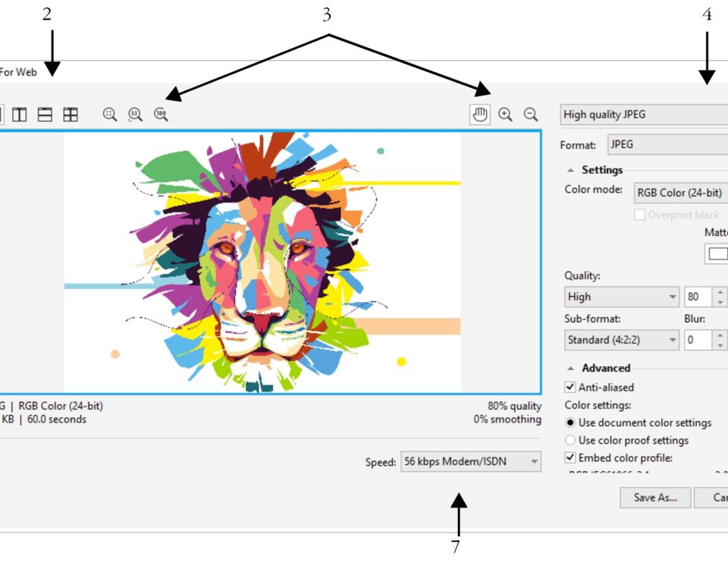Image resolution: width=728 pixels, height=569 pixels.
Task: Click the Zoom to Fit icon
Action: tap(108, 115)
